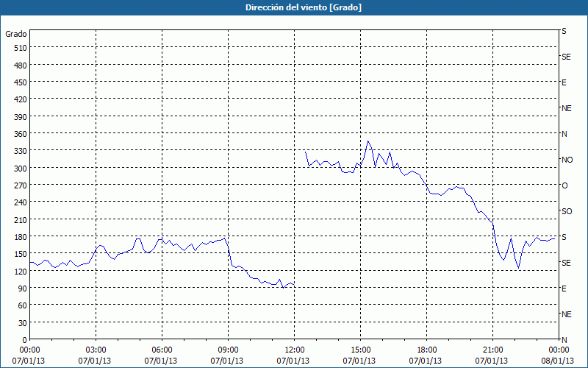Click the 60 y-axis value
This screenshot has width=588, height=368.
23,305
